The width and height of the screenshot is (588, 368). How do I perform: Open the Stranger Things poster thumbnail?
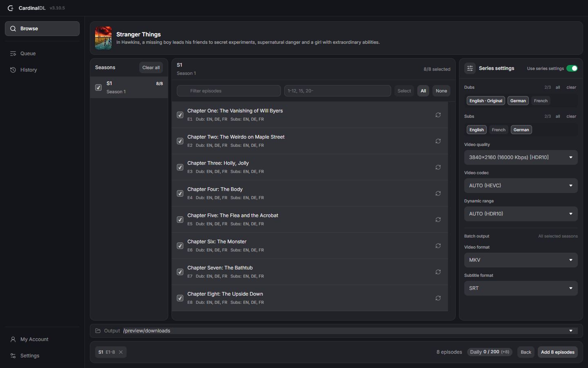(103, 38)
